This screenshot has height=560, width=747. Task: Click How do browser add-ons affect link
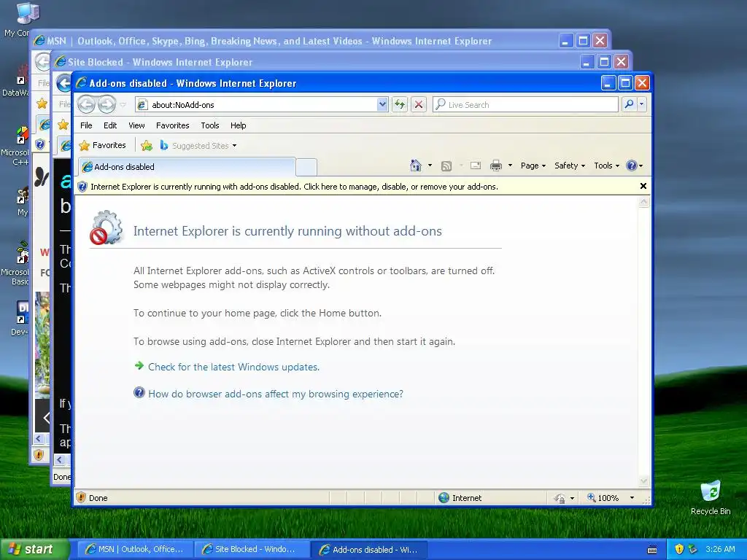click(275, 394)
